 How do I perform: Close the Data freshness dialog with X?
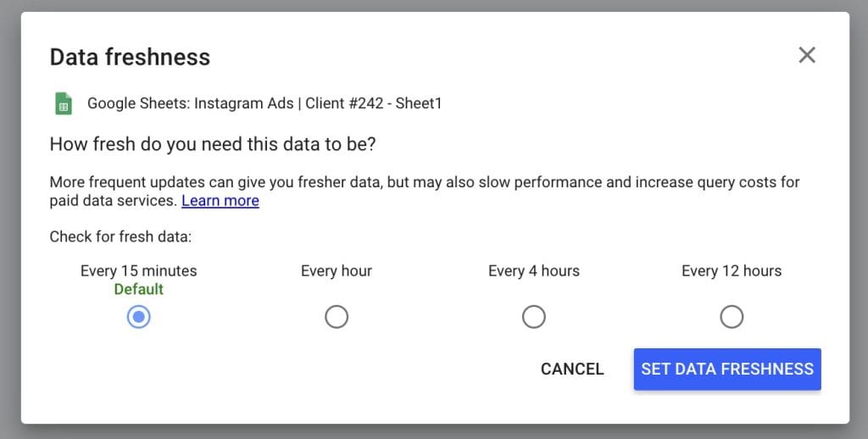tap(807, 56)
